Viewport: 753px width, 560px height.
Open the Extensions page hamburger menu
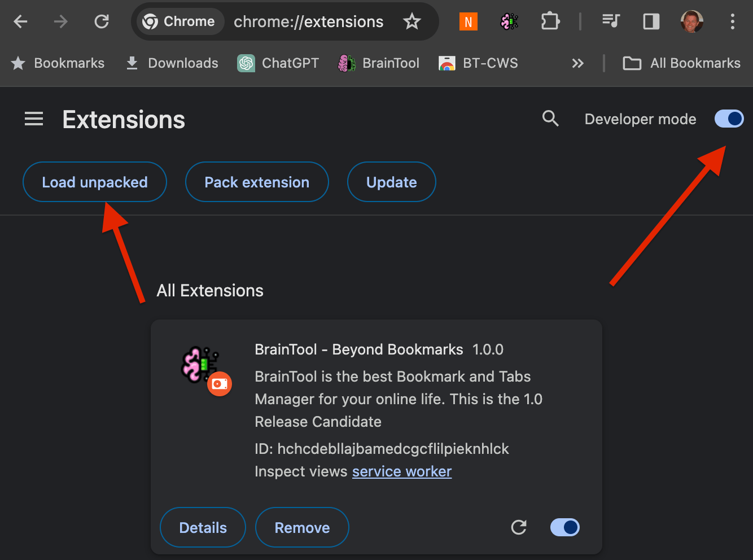[x=33, y=119]
